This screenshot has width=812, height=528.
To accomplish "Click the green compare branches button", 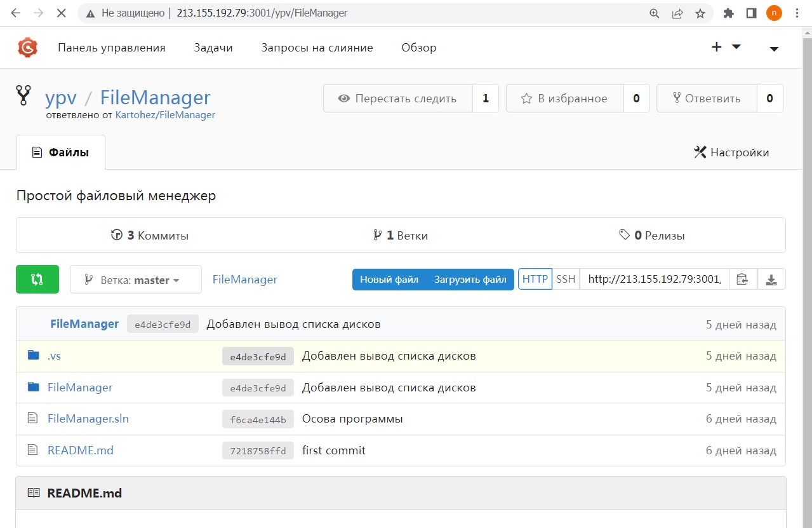I will click(x=37, y=280).
